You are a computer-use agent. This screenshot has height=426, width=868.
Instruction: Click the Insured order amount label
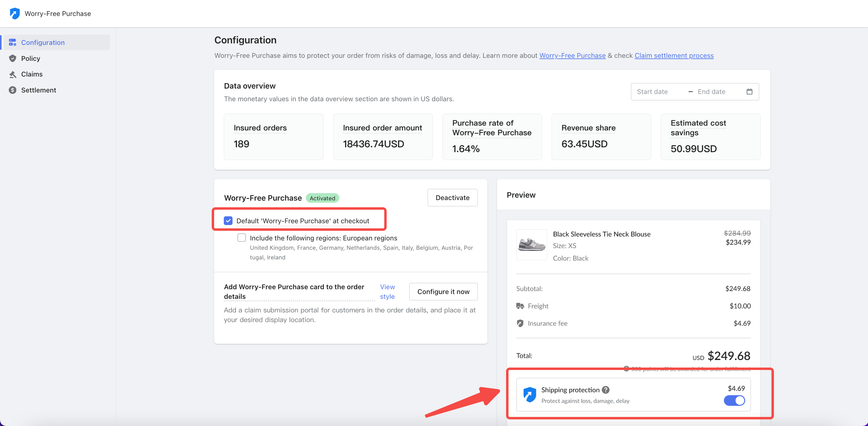tap(382, 128)
